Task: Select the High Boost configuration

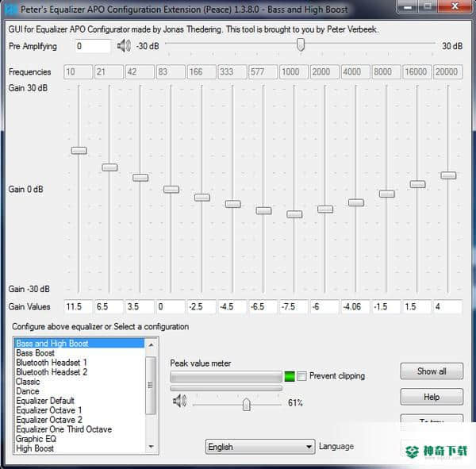Action: click(x=80, y=448)
